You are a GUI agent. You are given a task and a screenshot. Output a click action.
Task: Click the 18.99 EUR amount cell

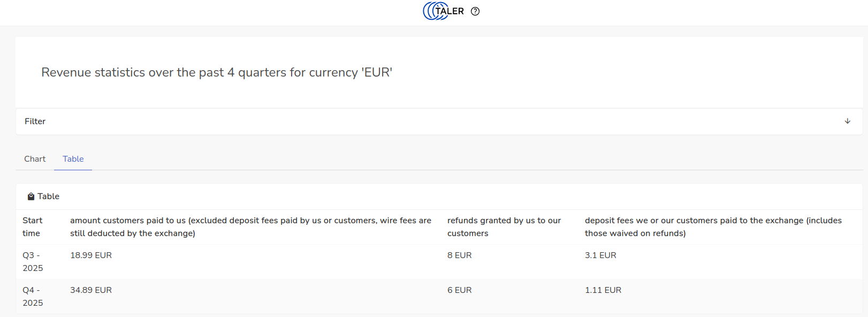tap(91, 255)
